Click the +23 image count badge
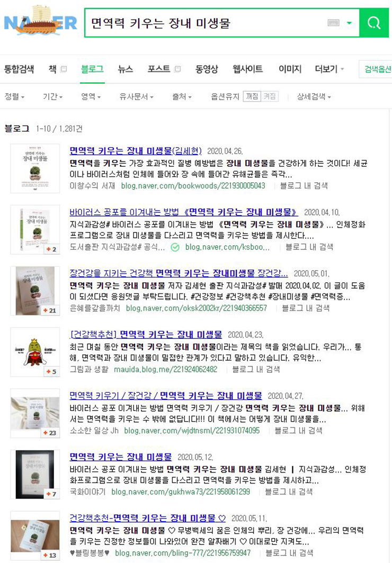This screenshot has height=563, width=392. tap(50, 433)
